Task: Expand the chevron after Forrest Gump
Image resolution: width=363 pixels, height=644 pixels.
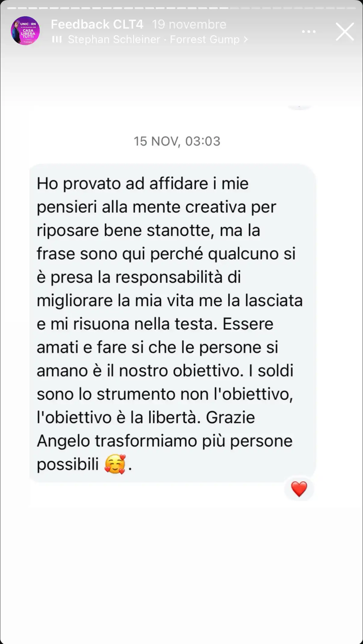Action: coord(246,39)
